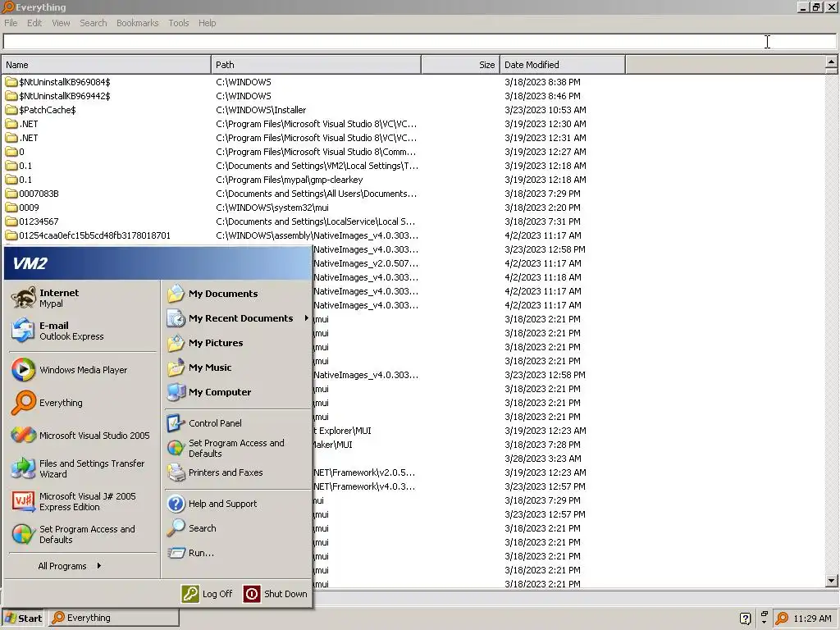Open the Tools menu
The width and height of the screenshot is (840, 630).
pos(178,23)
